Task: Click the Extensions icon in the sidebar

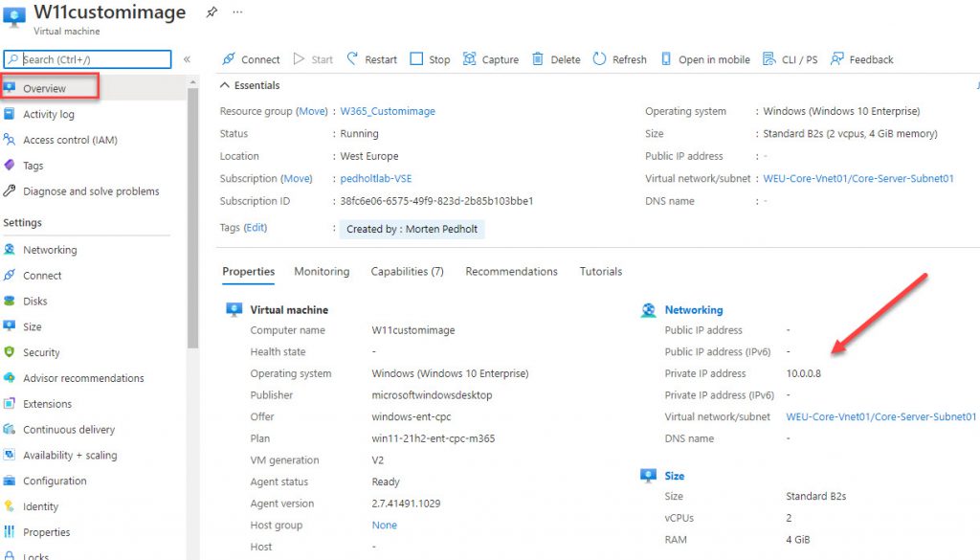Action: click(10, 403)
